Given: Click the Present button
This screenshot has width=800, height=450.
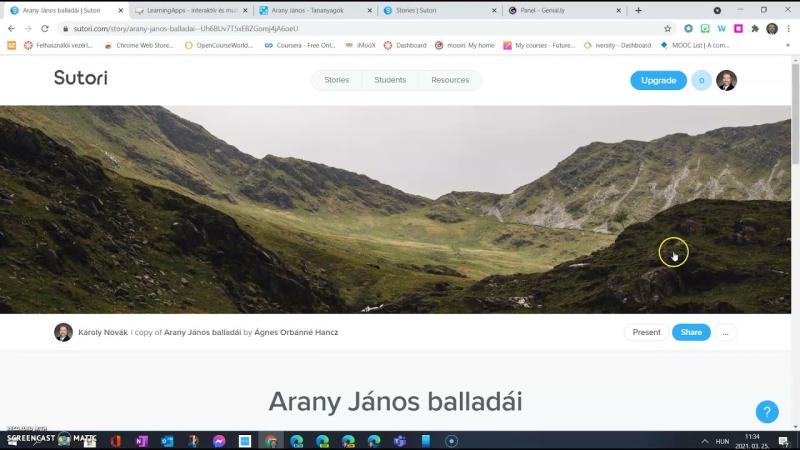Looking at the screenshot, I should pyautogui.click(x=646, y=332).
